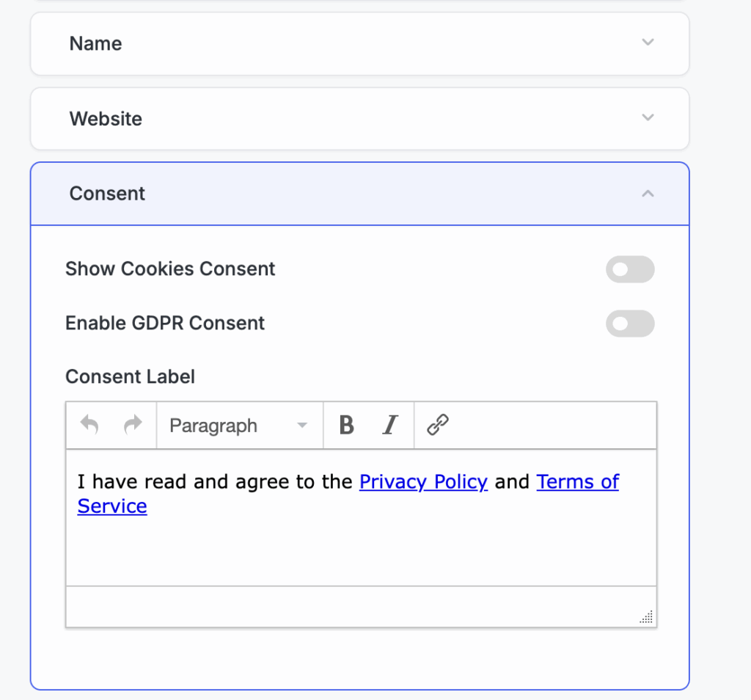Turn on Enable GDPR Consent toggle
This screenshot has height=700, width=751.
pos(629,324)
